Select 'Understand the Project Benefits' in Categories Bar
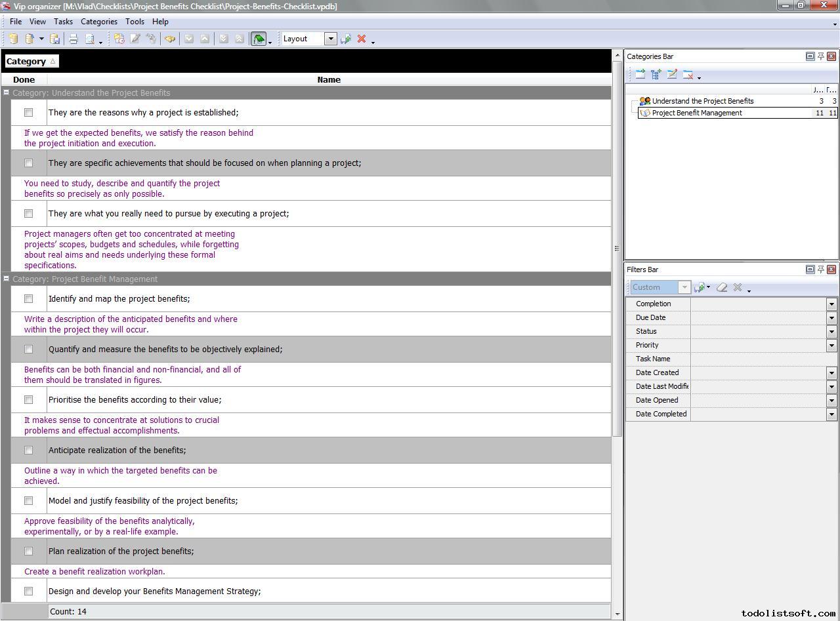The image size is (840, 621). tap(702, 101)
